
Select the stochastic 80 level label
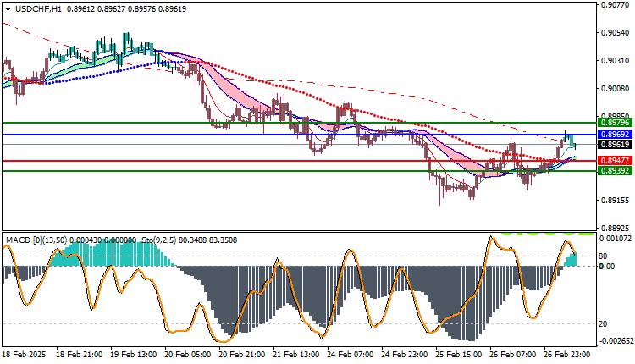click(603, 256)
